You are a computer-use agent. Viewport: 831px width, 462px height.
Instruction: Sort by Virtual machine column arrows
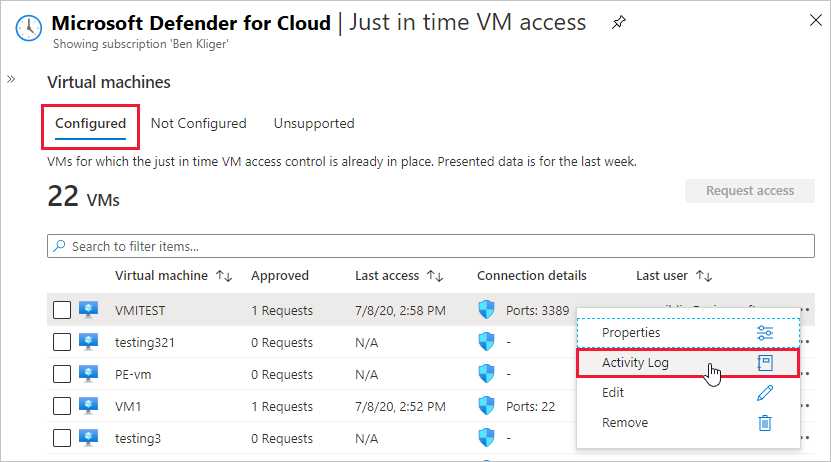[x=224, y=276]
